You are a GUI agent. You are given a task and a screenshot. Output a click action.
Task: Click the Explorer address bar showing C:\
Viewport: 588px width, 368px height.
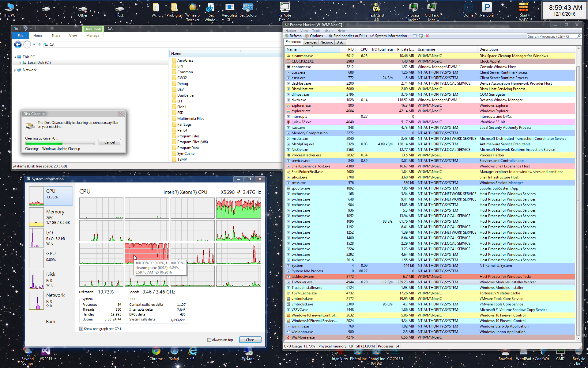coord(162,44)
